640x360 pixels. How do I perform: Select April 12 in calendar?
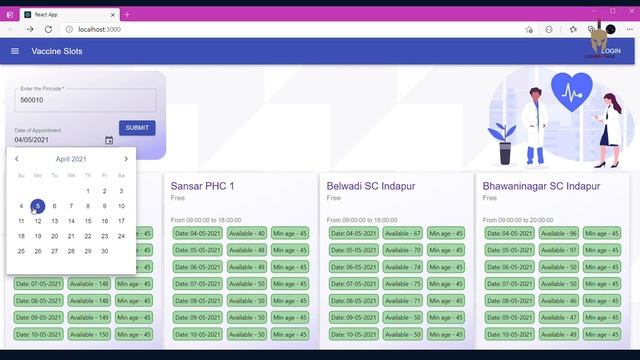pos(38,221)
